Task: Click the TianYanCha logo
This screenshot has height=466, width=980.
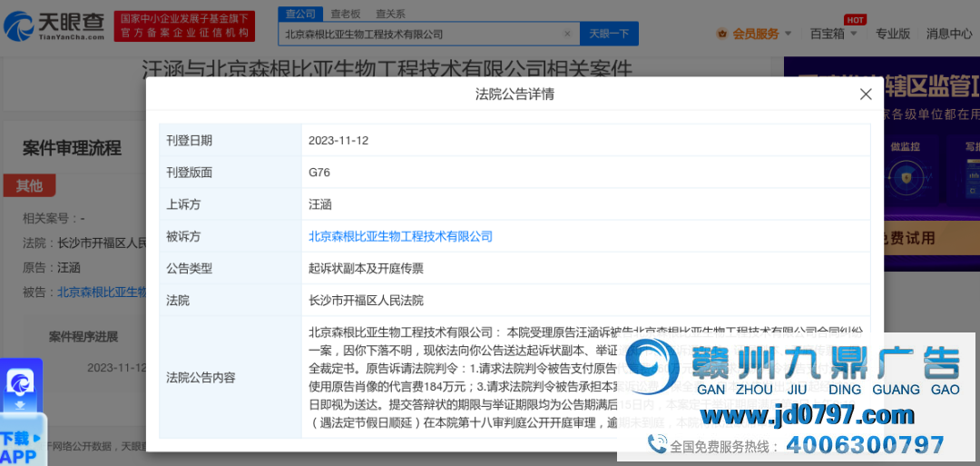Action: (54, 26)
